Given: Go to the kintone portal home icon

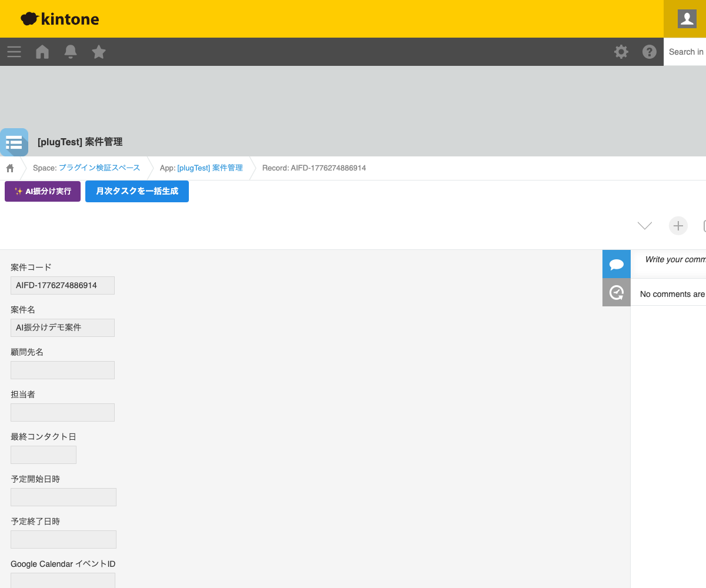Looking at the screenshot, I should pyautogui.click(x=42, y=52).
